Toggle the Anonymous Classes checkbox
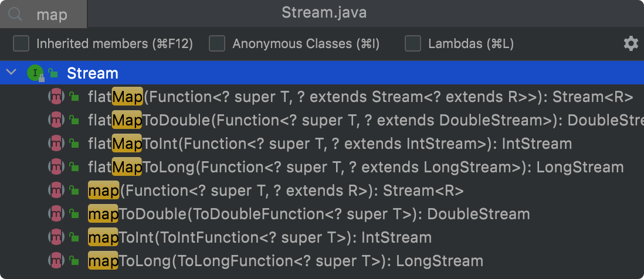Screen dimensions: 644x279 tap(217, 43)
